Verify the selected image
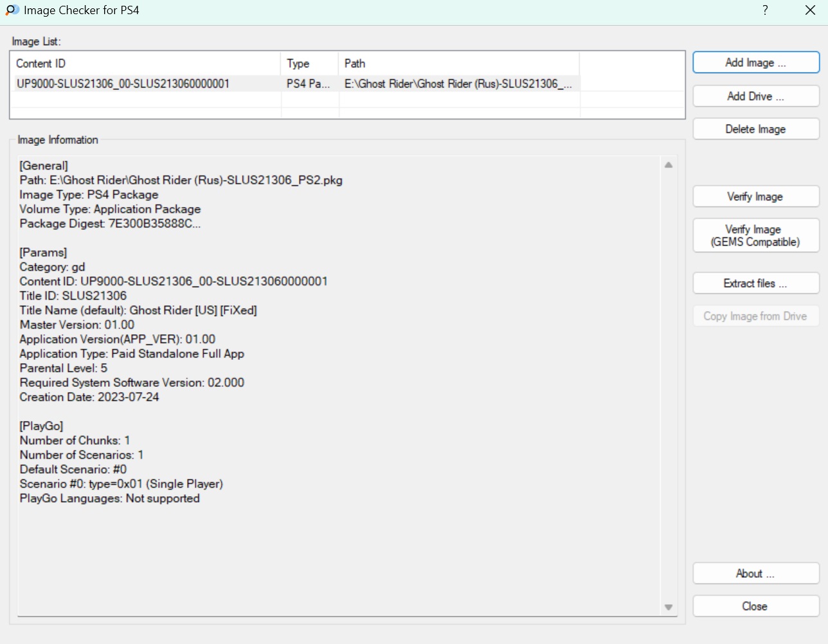828x644 pixels. (756, 197)
